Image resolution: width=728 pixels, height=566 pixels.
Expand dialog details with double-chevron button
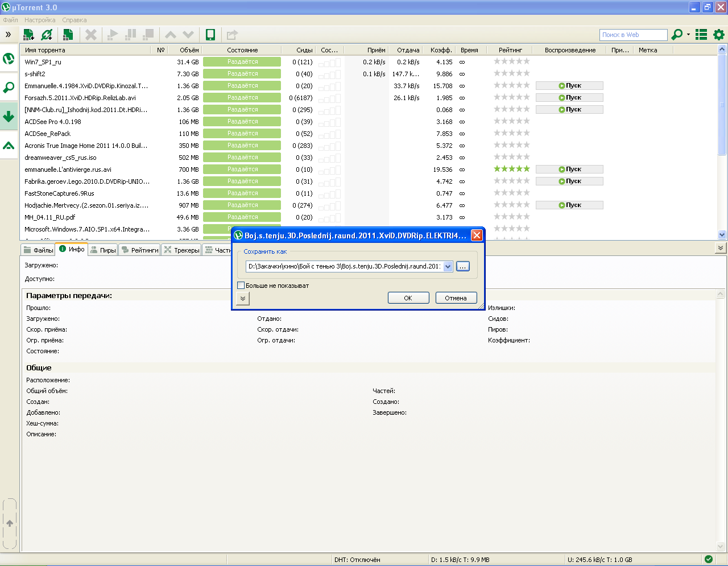point(243,298)
